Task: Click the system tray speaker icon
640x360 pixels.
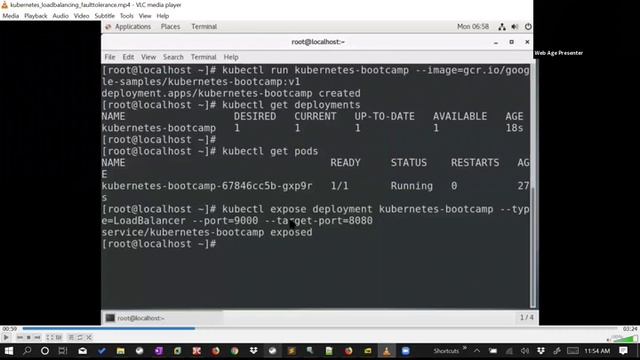Action: click(x=525, y=351)
